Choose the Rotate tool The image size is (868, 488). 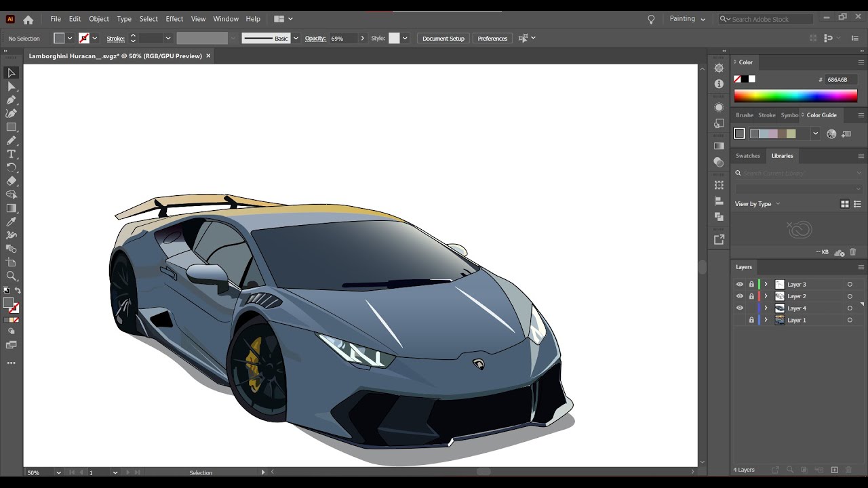pyautogui.click(x=12, y=167)
